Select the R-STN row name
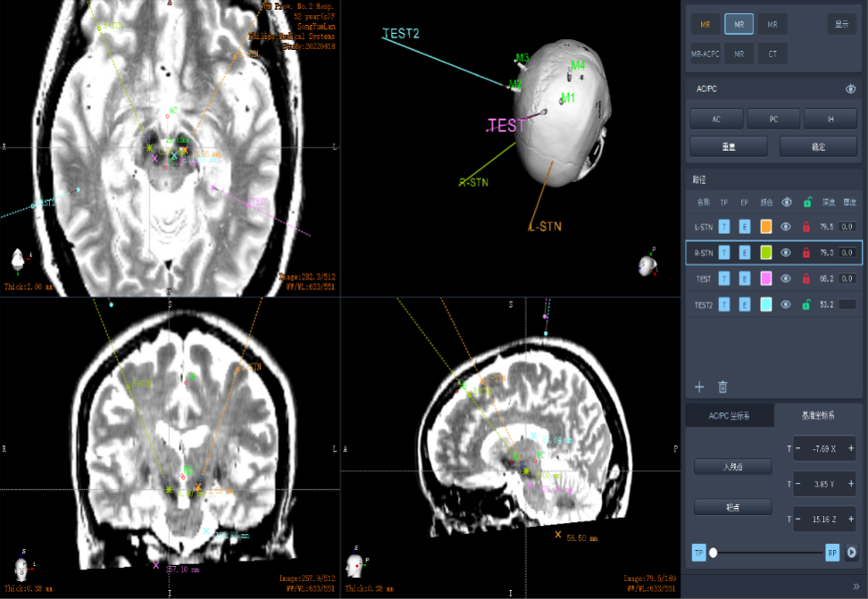This screenshot has height=599, width=868. coord(703,253)
